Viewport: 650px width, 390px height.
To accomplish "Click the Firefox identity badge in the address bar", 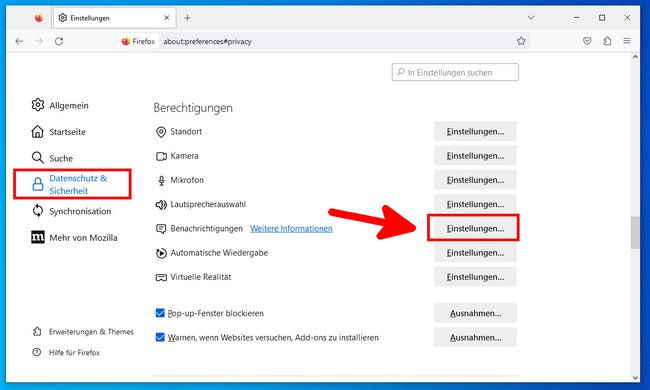I will 138,41.
